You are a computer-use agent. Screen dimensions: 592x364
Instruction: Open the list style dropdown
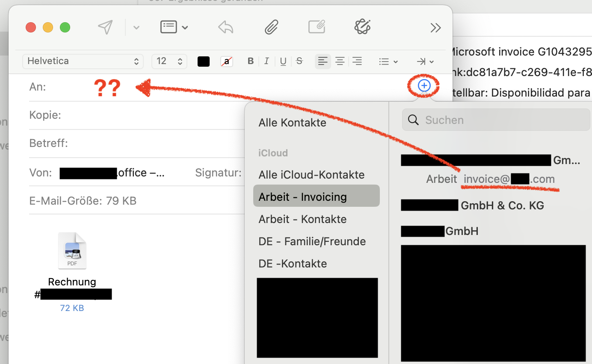click(x=388, y=62)
